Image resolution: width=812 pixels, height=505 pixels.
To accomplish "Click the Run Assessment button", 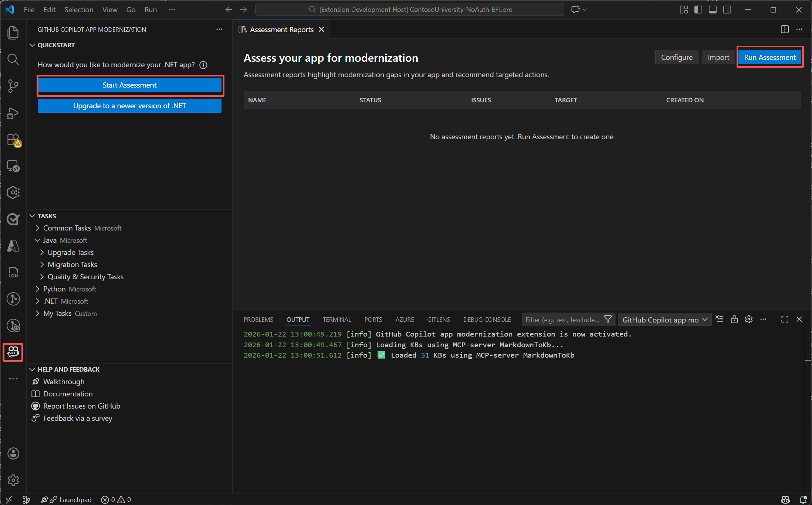I will point(770,57).
